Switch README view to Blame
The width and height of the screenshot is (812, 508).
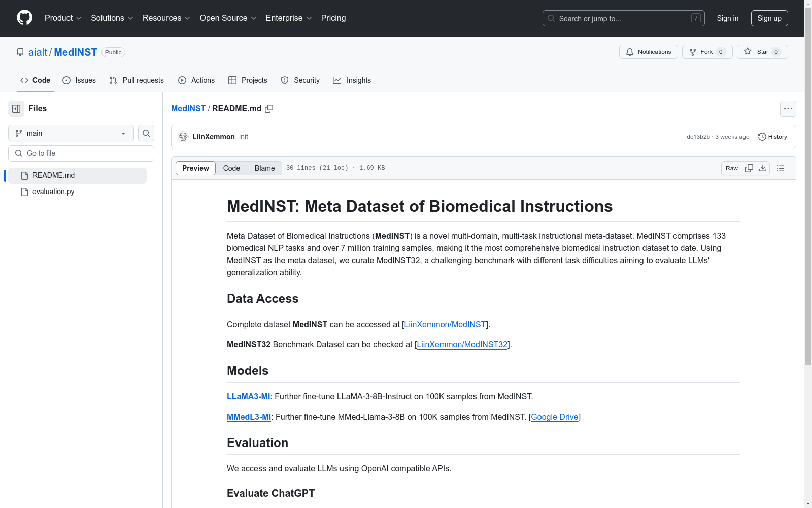click(x=264, y=168)
